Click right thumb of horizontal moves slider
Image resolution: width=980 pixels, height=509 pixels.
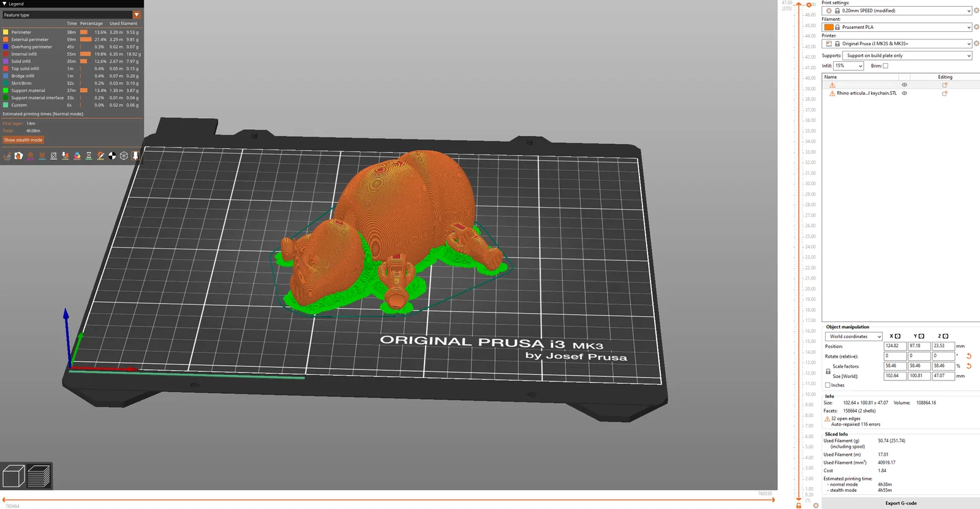[773, 500]
